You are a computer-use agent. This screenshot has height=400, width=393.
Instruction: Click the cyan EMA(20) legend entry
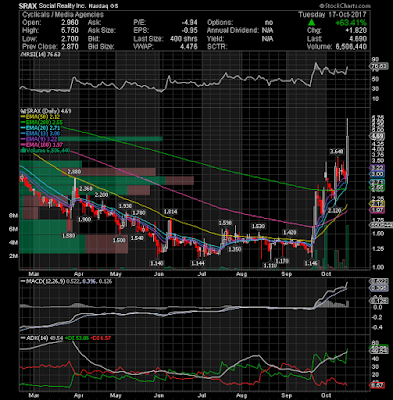40,128
